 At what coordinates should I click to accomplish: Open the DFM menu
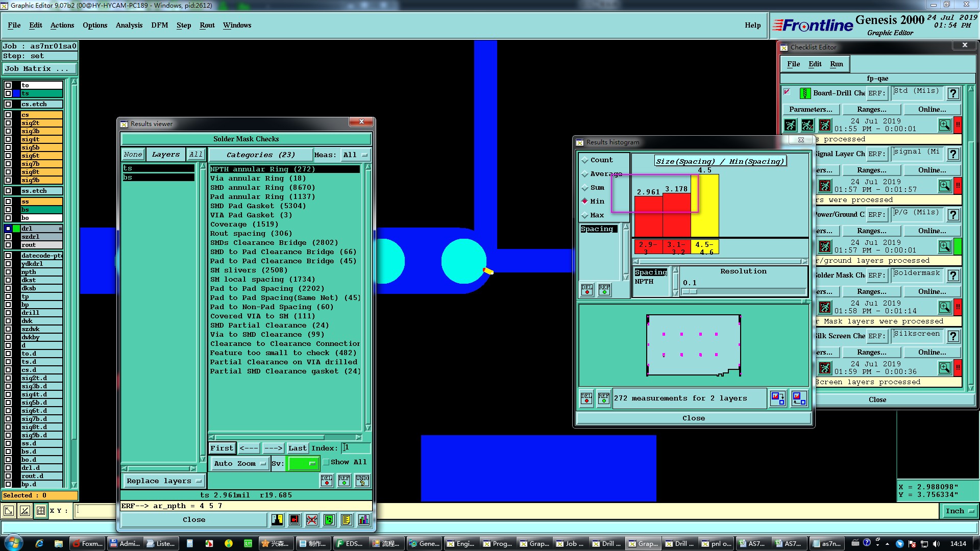coord(159,25)
